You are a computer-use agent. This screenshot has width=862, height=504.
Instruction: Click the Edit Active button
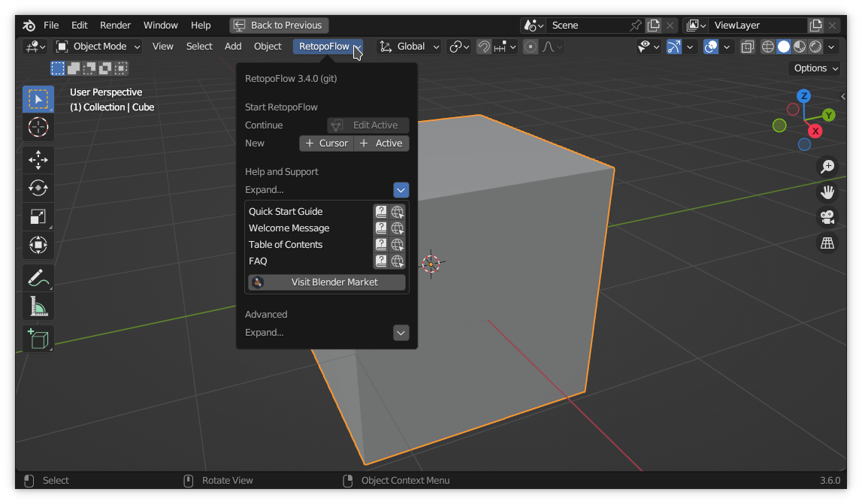367,125
